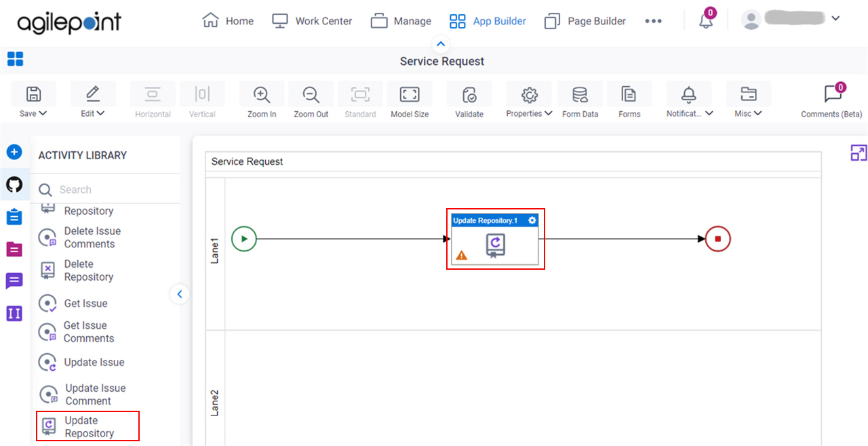Show more navigation options (three dots)
The image size is (868, 446).
[653, 21]
